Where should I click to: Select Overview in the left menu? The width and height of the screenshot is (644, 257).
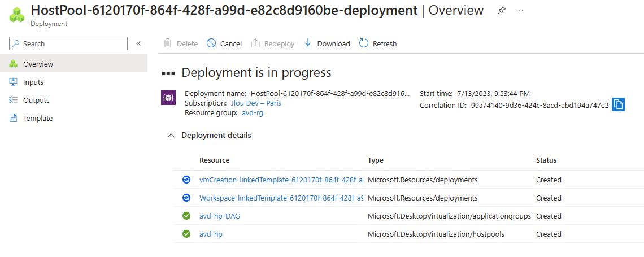(73, 64)
